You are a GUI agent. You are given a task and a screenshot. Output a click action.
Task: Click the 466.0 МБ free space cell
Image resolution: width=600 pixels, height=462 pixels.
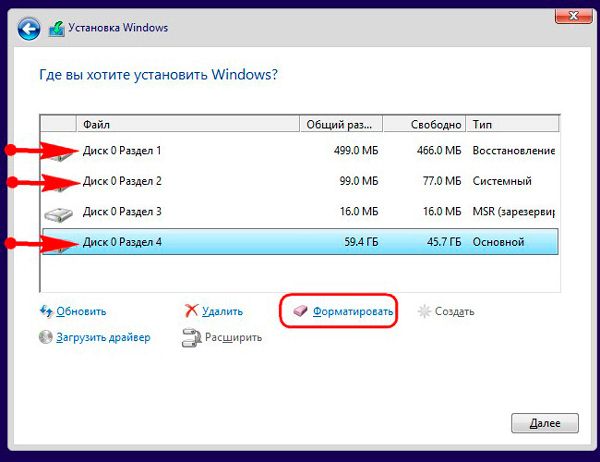tap(439, 150)
